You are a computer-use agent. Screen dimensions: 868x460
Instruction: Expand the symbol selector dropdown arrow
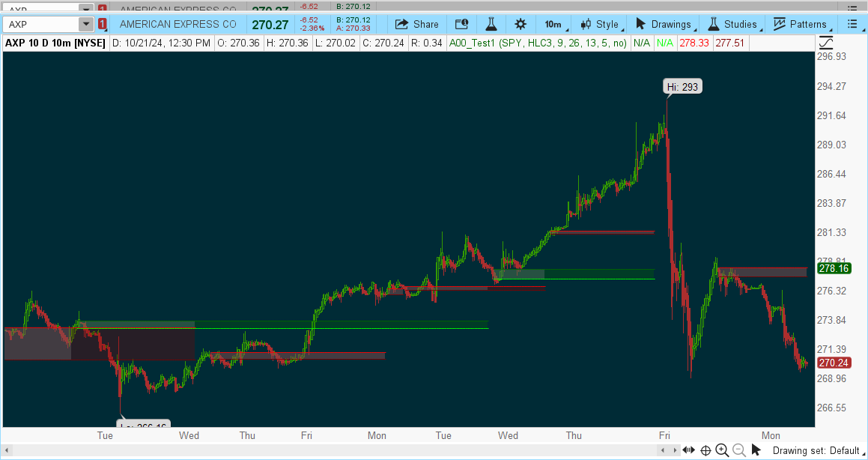(86, 25)
